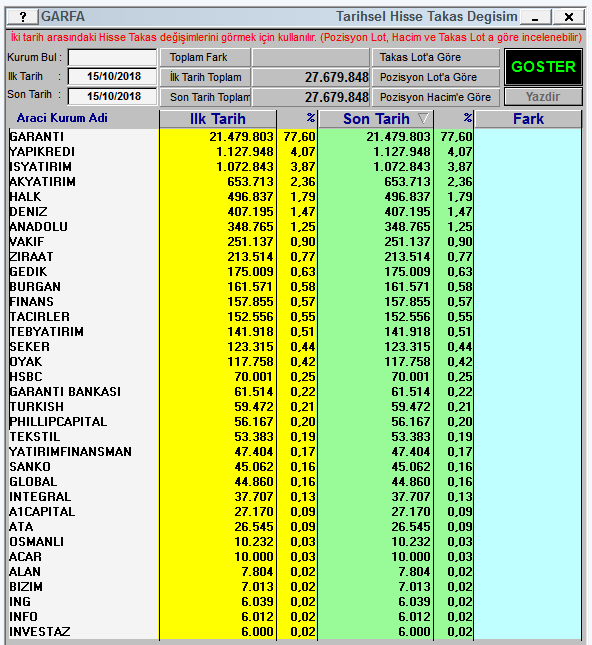Screen dimensions: 592x645
Task: Select the HALK row
Action: coord(295,197)
